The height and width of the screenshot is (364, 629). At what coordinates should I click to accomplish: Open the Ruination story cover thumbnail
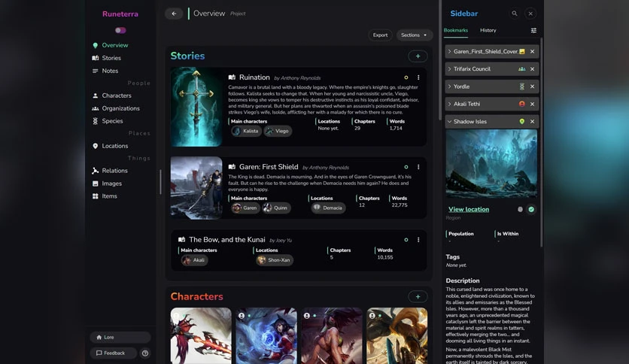196,107
